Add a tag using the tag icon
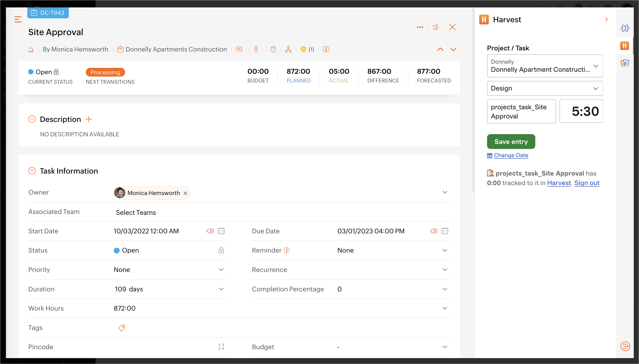Viewport: 639px width, 364px height. [x=122, y=328]
